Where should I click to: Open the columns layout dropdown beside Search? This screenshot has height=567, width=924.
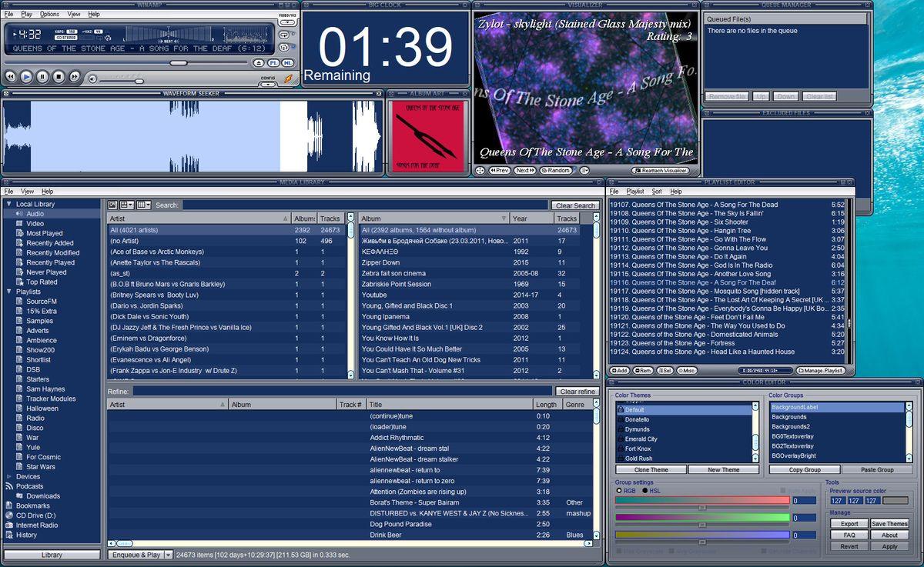(x=144, y=205)
